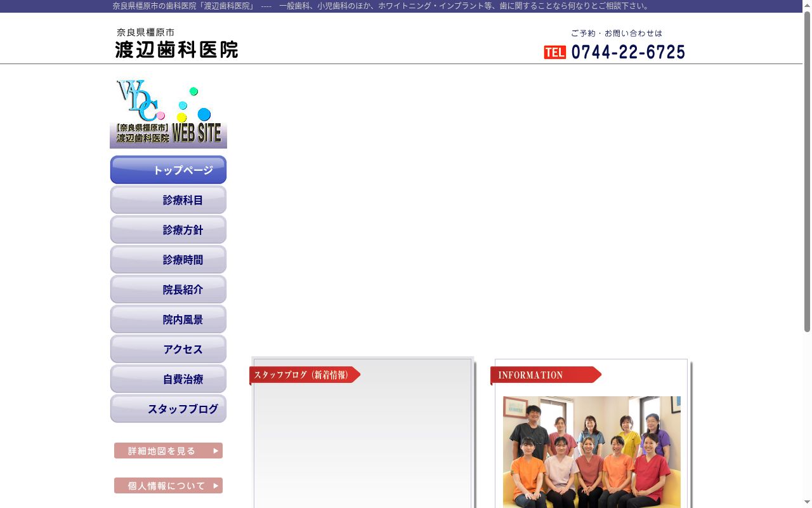Click the page vertical scrollbar thumb
The height and width of the screenshot is (508, 812).
807,171
